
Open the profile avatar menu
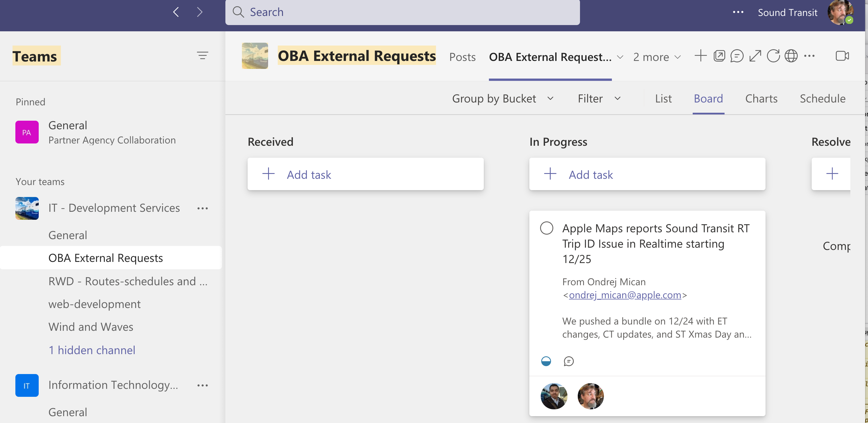tap(840, 13)
